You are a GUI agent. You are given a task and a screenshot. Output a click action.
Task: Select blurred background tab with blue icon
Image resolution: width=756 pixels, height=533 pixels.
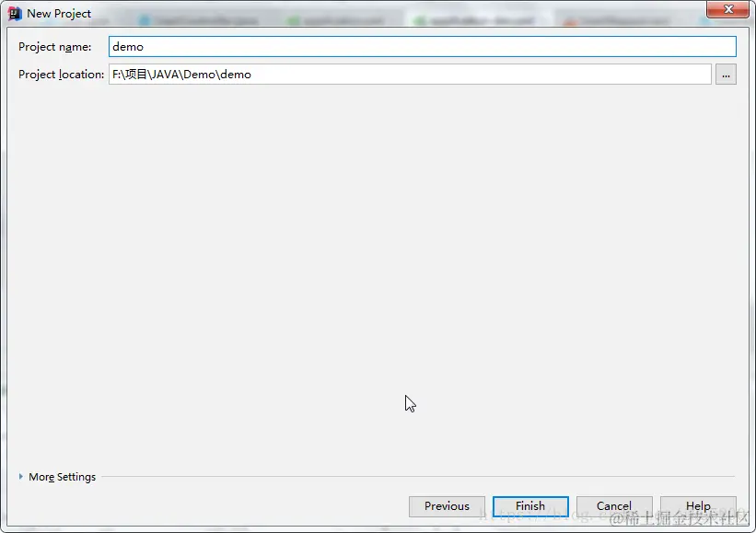198,21
